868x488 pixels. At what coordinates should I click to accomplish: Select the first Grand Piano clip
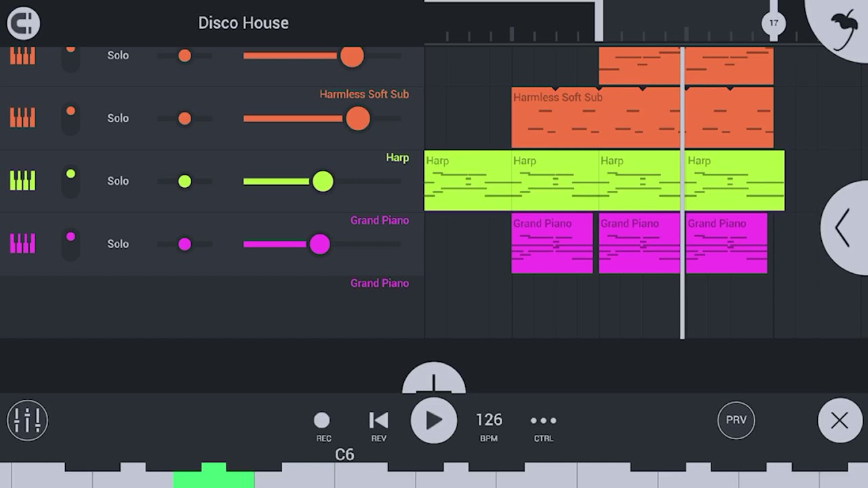click(x=552, y=243)
